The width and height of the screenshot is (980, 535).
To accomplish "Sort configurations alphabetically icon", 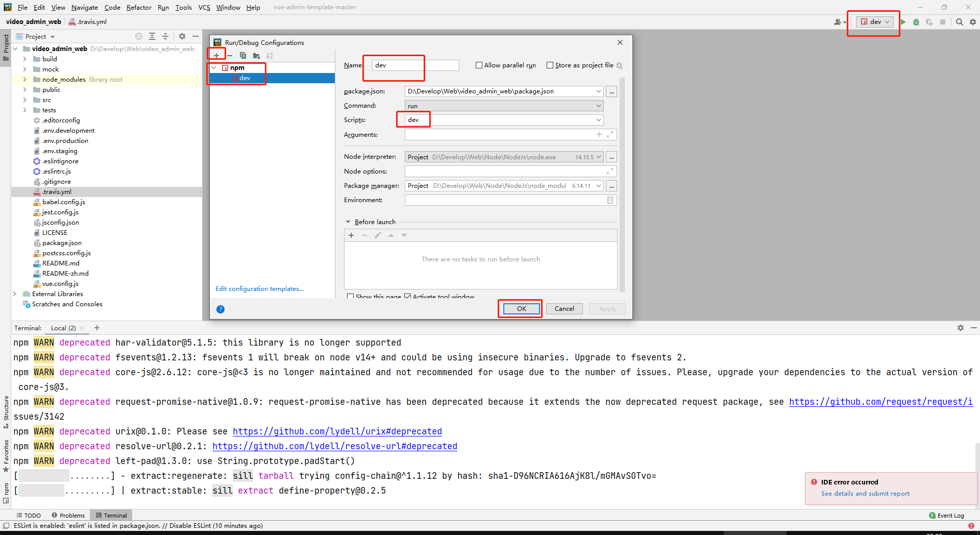I will point(269,56).
